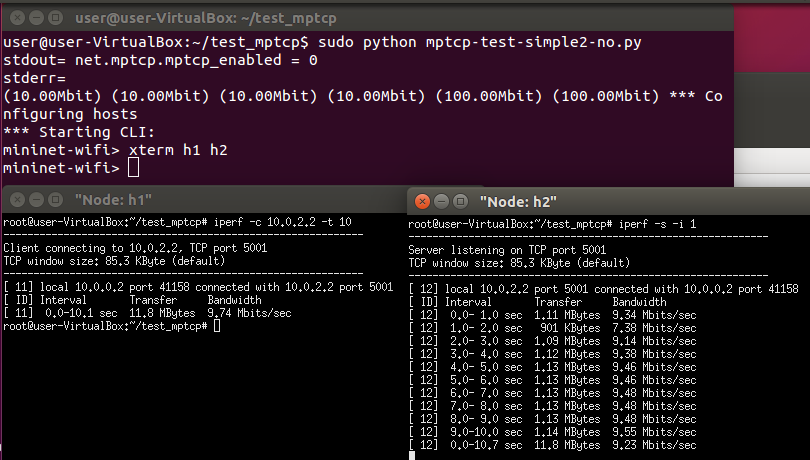
Task: Minimize the Node: h2 window
Action: [x=441, y=202]
